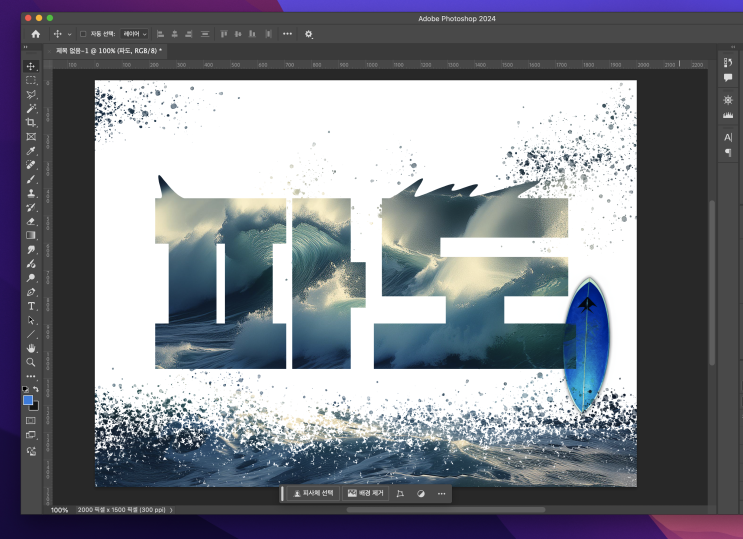Open the Paragraph panel icon
This screenshot has width=743, height=539.
pos(728,152)
